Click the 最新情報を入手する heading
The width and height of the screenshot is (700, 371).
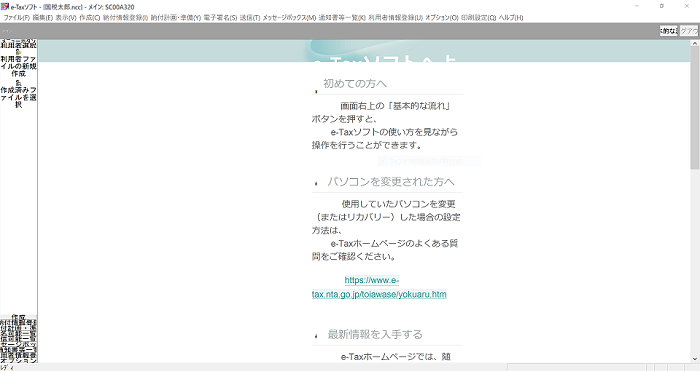pyautogui.click(x=375, y=334)
